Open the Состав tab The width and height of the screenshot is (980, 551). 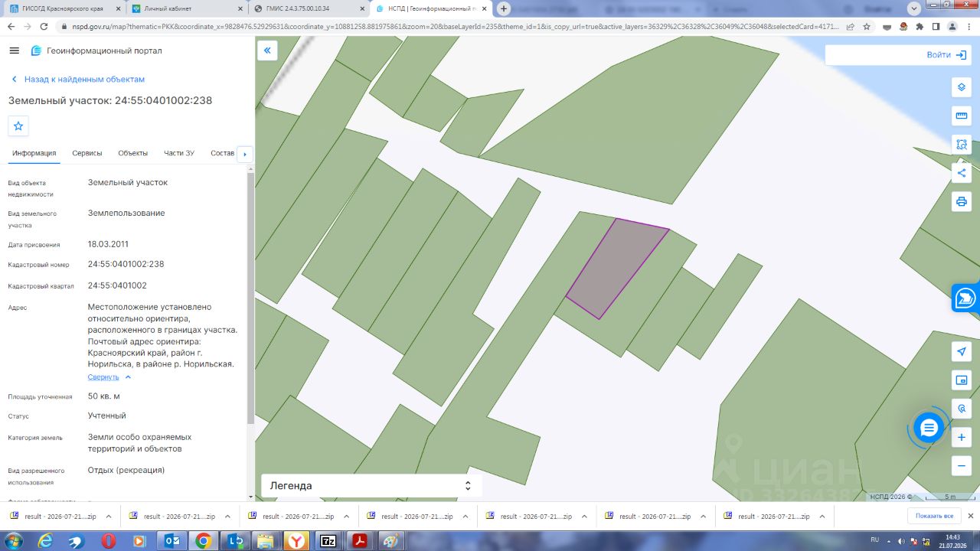coord(223,153)
